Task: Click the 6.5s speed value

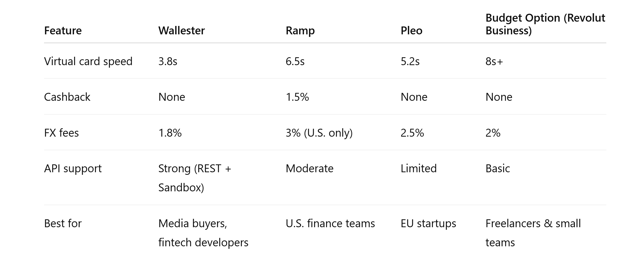Action: [x=295, y=61]
